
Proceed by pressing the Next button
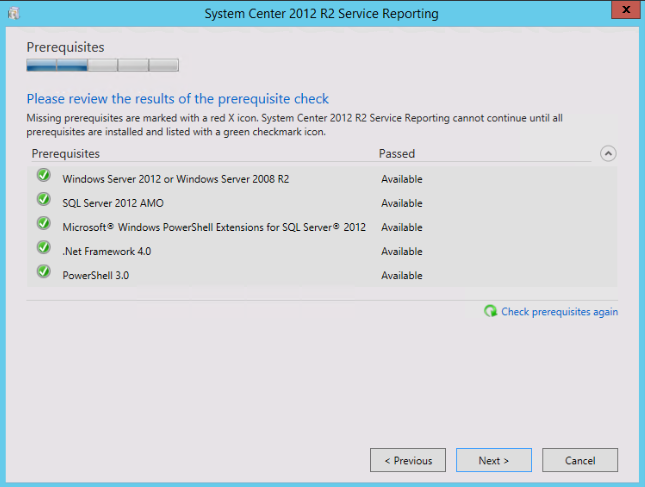tap(493, 460)
